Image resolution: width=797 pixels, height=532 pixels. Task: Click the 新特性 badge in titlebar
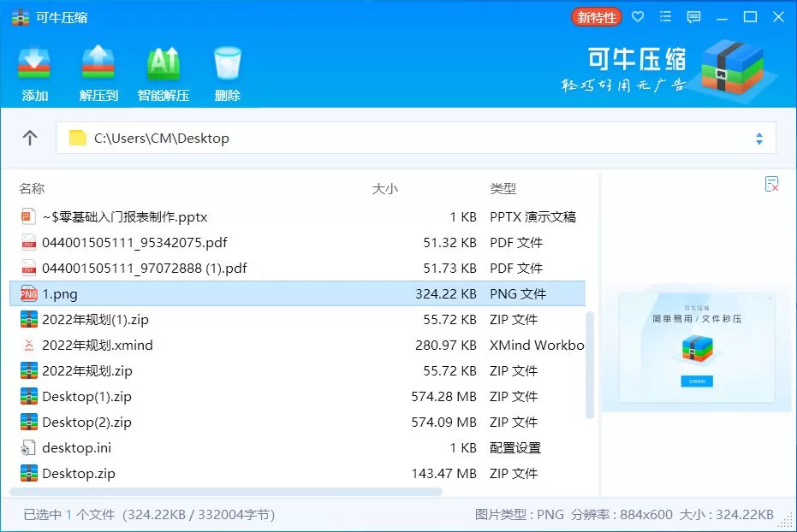point(596,16)
